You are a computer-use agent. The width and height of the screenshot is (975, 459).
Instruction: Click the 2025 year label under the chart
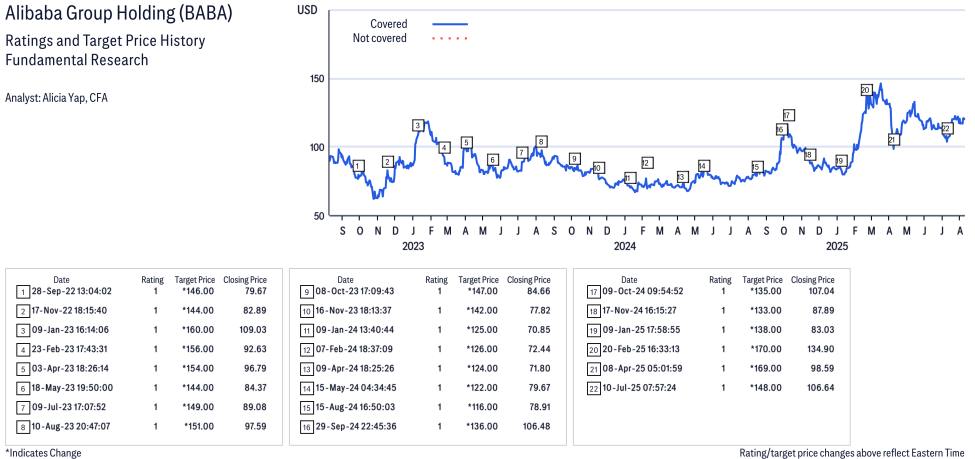[x=837, y=246]
